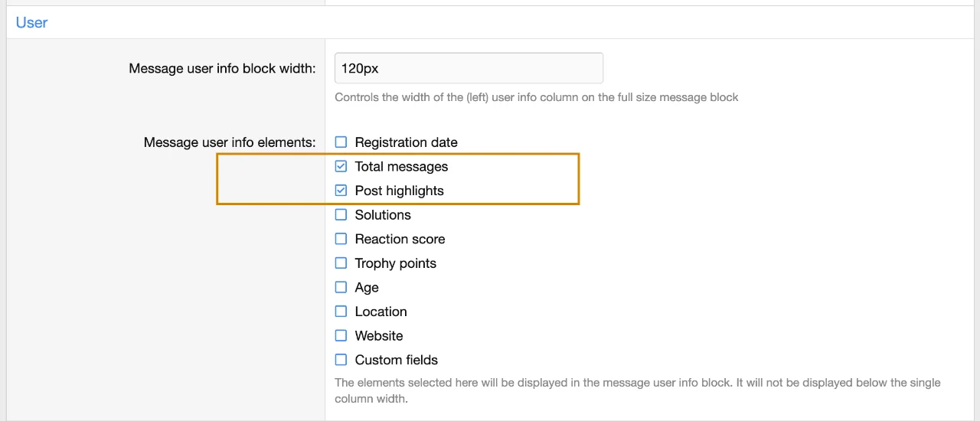980x421 pixels.
Task: Collapse the User section header
Action: [31, 23]
